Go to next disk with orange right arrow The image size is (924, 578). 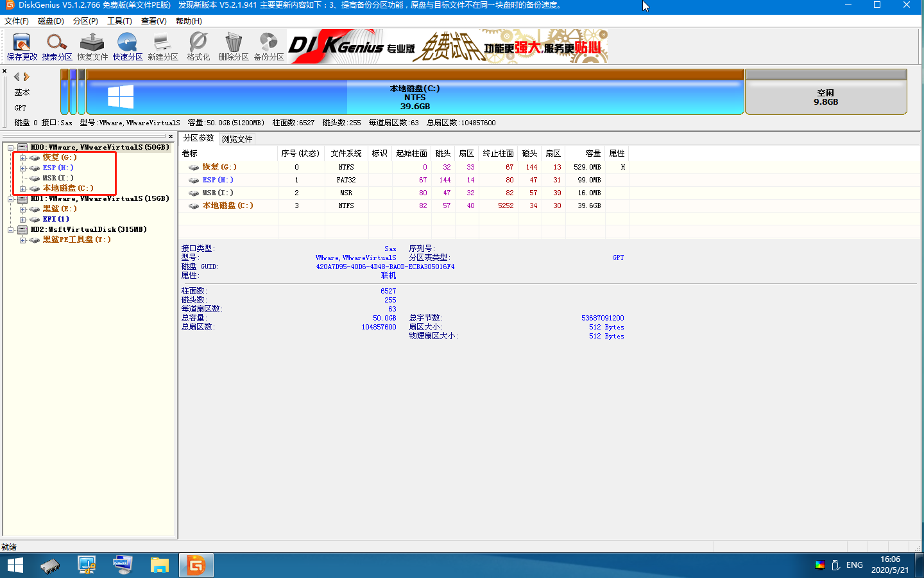[x=26, y=76]
